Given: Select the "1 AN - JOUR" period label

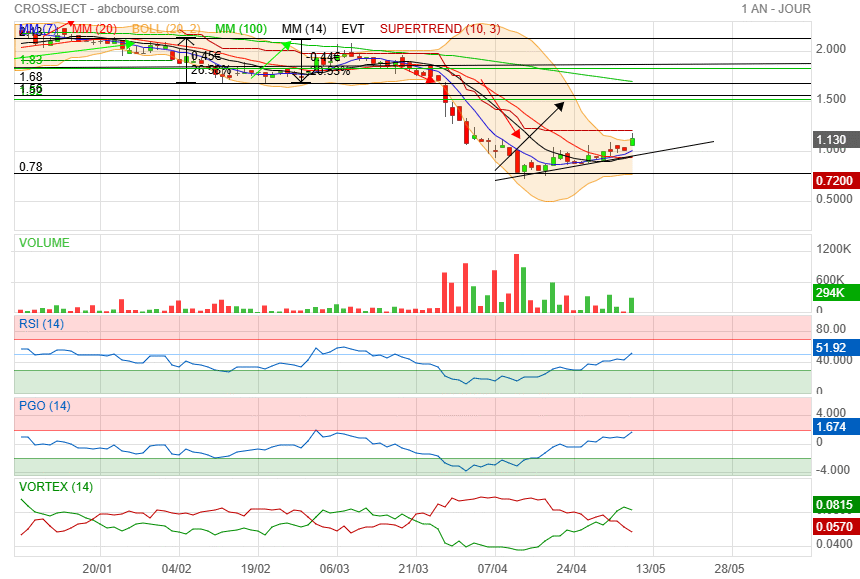Looking at the screenshot, I should pyautogui.click(x=776, y=9).
